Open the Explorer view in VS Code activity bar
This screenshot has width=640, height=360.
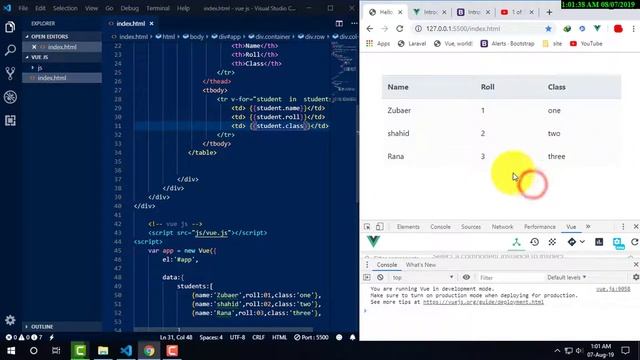(x=10, y=27)
